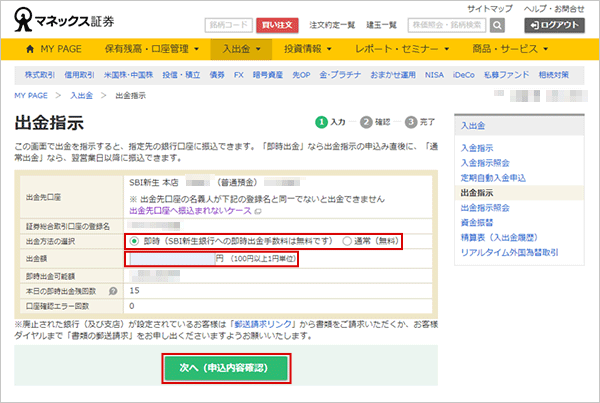Click the 即時出金可能額 row label
This screenshot has height=403, width=600.
(50, 276)
